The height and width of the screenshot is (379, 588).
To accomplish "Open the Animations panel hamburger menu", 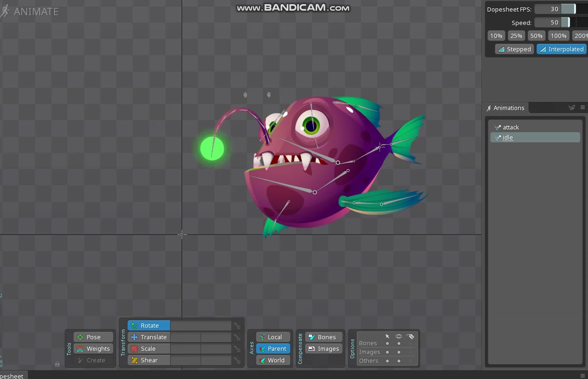I will [x=582, y=108].
